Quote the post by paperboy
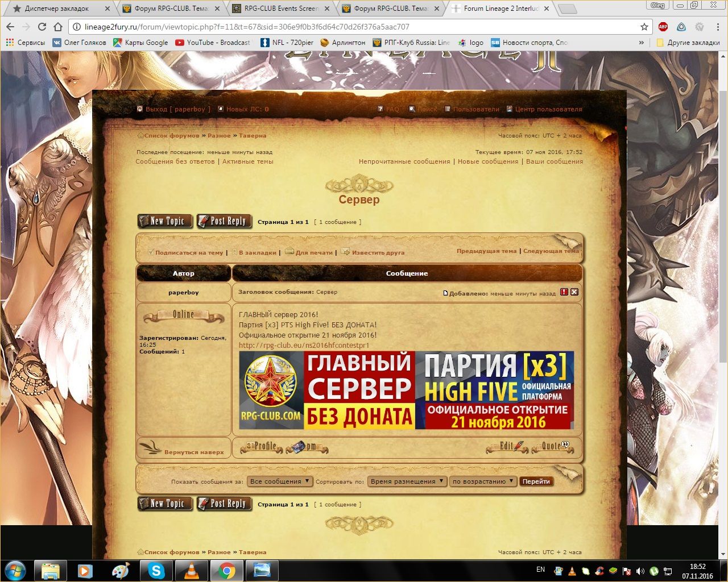 (552, 447)
